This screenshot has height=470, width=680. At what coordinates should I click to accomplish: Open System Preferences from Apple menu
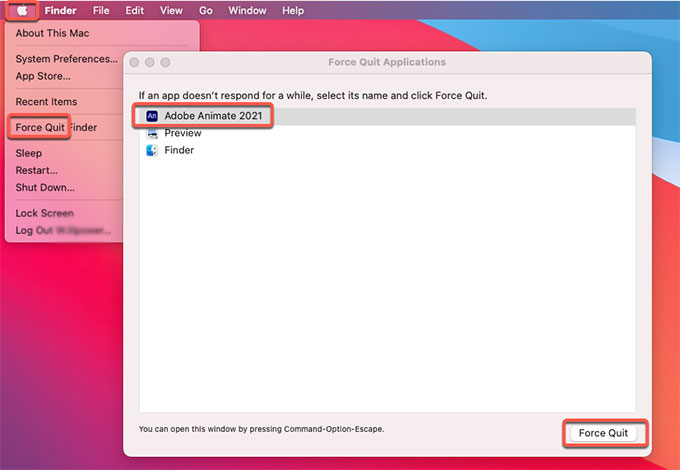coord(66,59)
